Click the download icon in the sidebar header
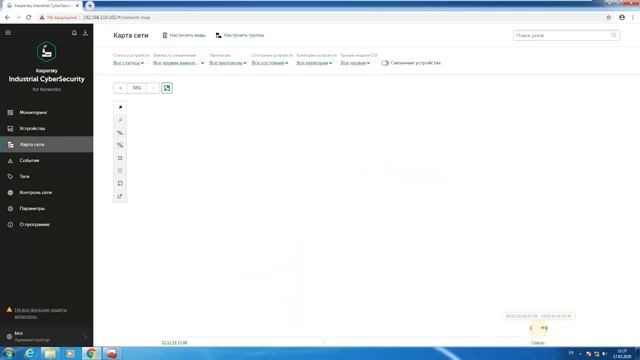The width and height of the screenshot is (640, 360). tap(85, 33)
